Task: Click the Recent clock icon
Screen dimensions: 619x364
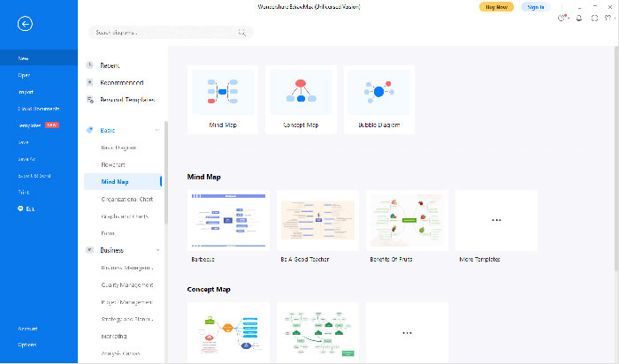Action: click(89, 65)
